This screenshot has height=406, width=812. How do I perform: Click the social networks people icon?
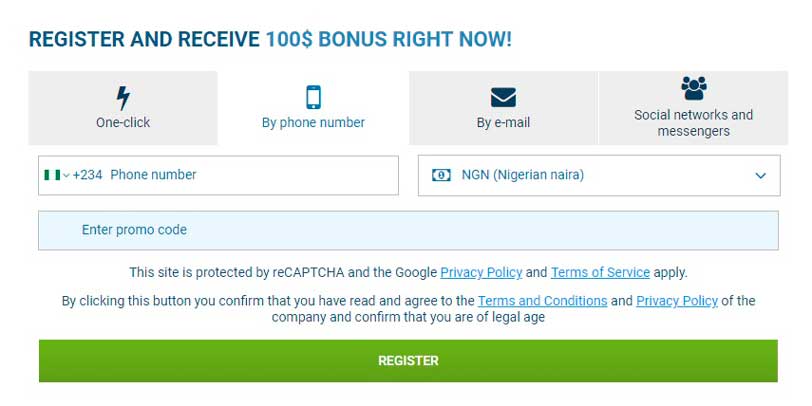point(693,88)
